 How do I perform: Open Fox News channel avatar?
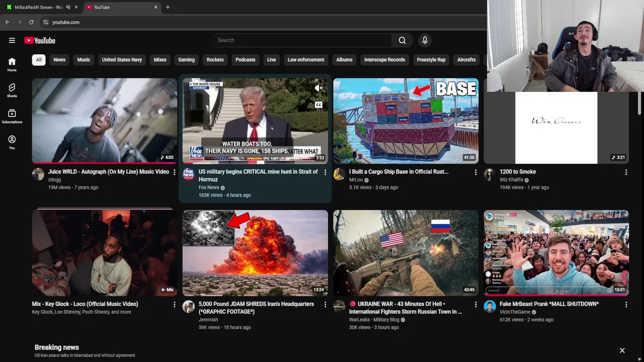point(189,174)
